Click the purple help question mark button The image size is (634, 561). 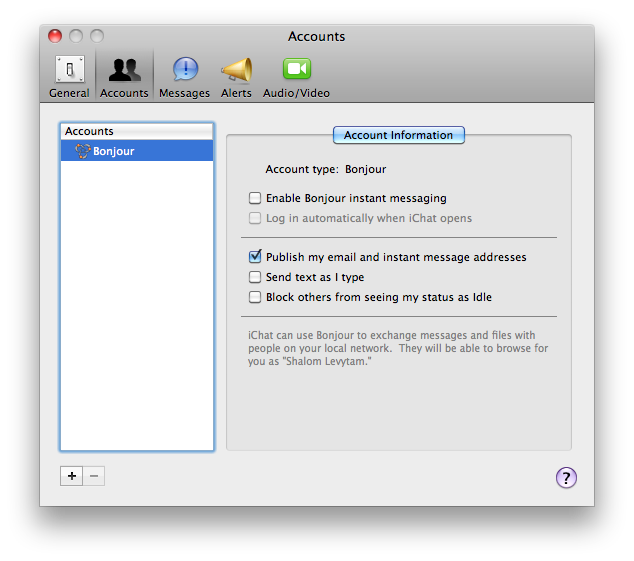click(x=566, y=477)
